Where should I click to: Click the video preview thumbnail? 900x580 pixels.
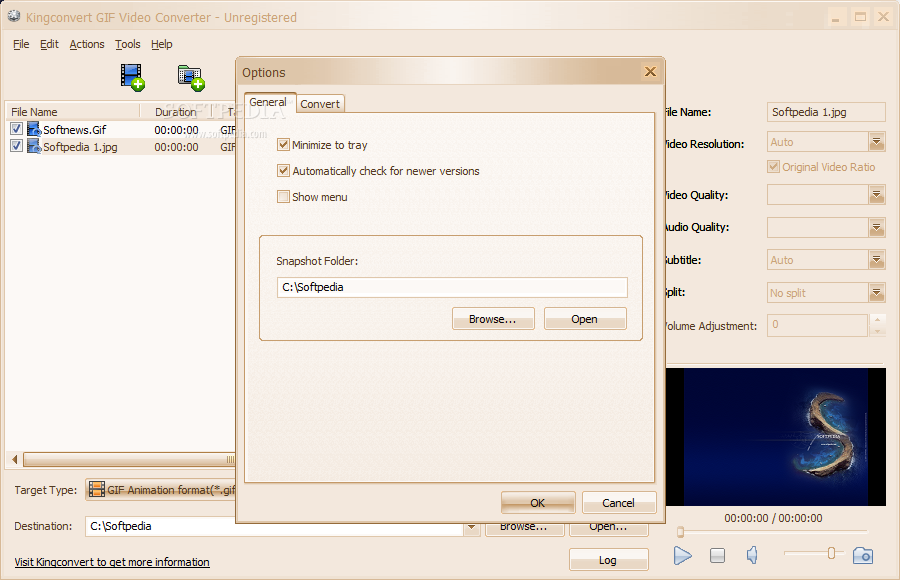(x=776, y=437)
